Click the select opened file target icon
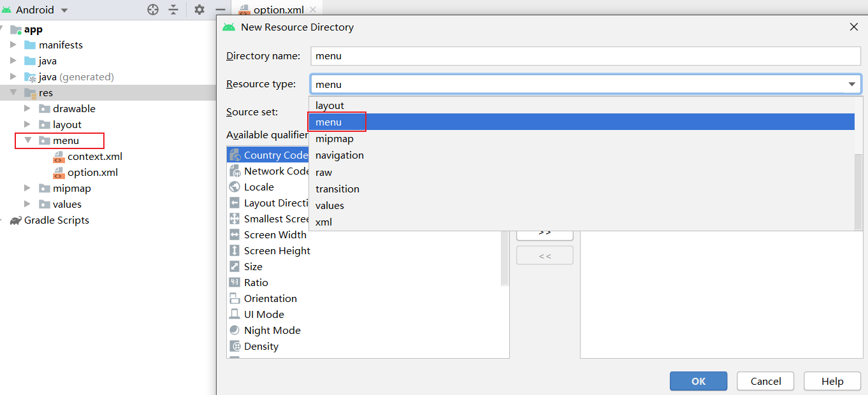The image size is (868, 395). pos(153,10)
